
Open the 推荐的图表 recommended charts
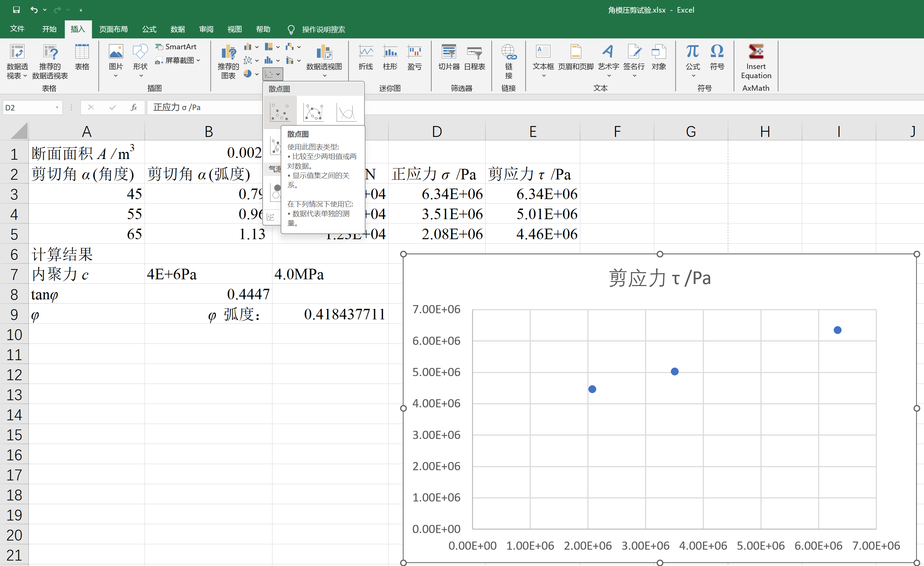pos(228,61)
